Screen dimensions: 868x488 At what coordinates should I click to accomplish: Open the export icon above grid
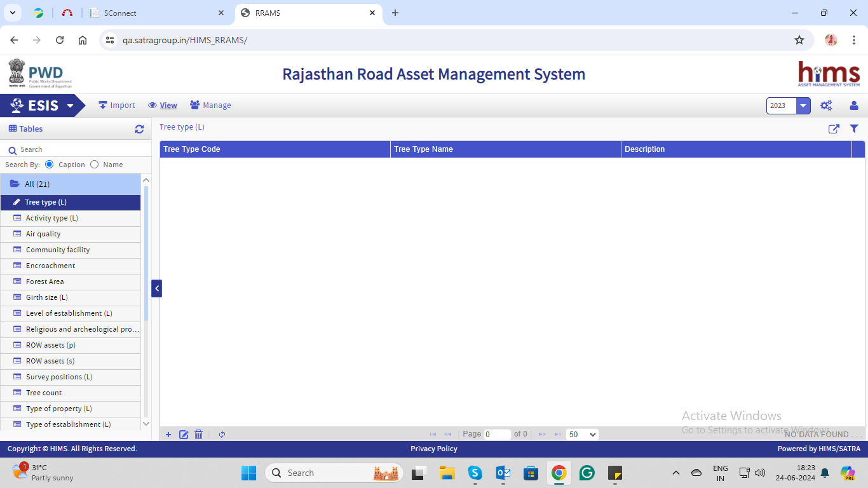(834, 129)
